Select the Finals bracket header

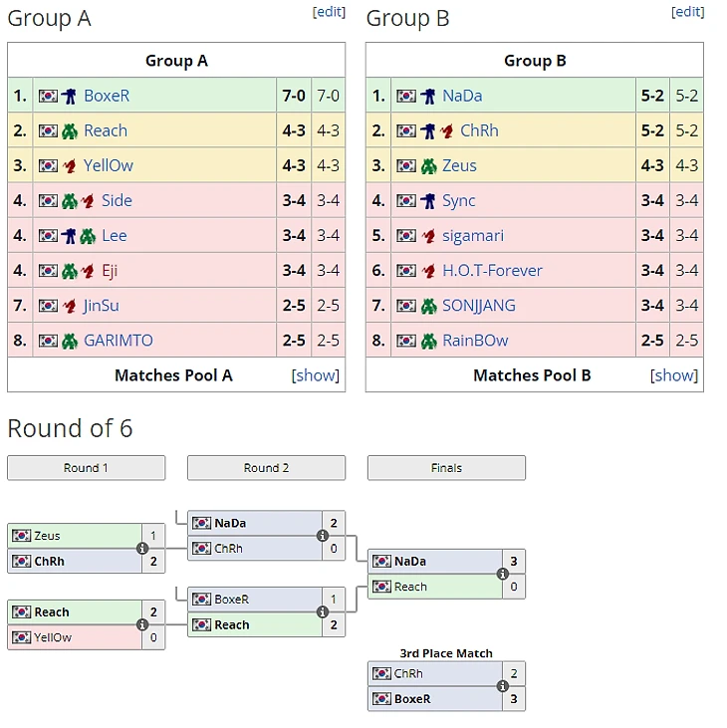tap(446, 467)
